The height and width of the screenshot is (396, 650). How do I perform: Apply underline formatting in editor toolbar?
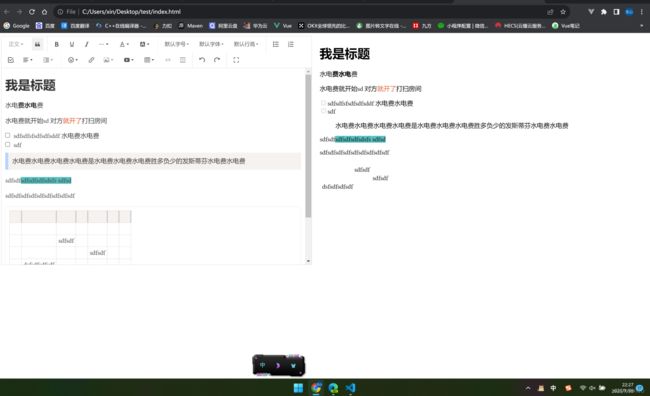tap(72, 44)
